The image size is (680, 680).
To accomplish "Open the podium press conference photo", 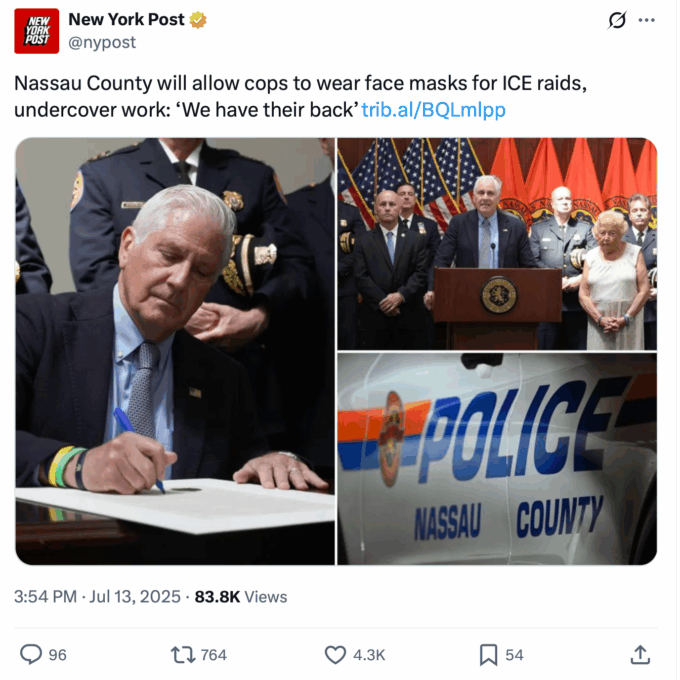I will [x=497, y=244].
